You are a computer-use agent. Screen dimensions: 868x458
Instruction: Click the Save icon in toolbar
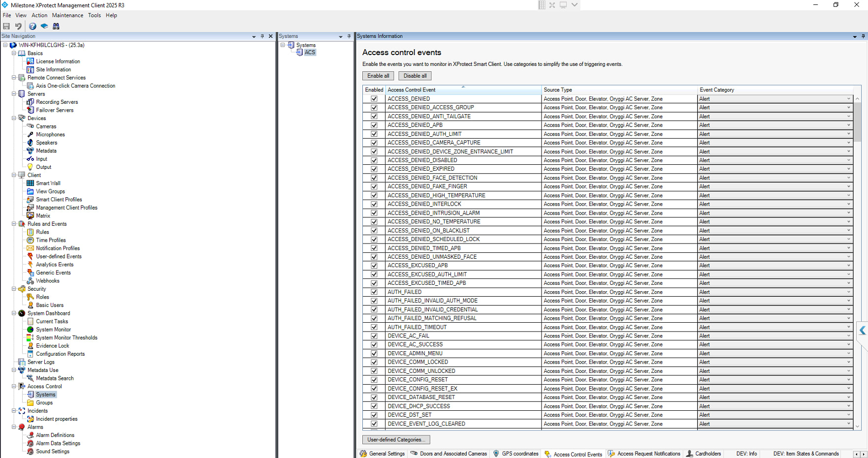(x=6, y=26)
